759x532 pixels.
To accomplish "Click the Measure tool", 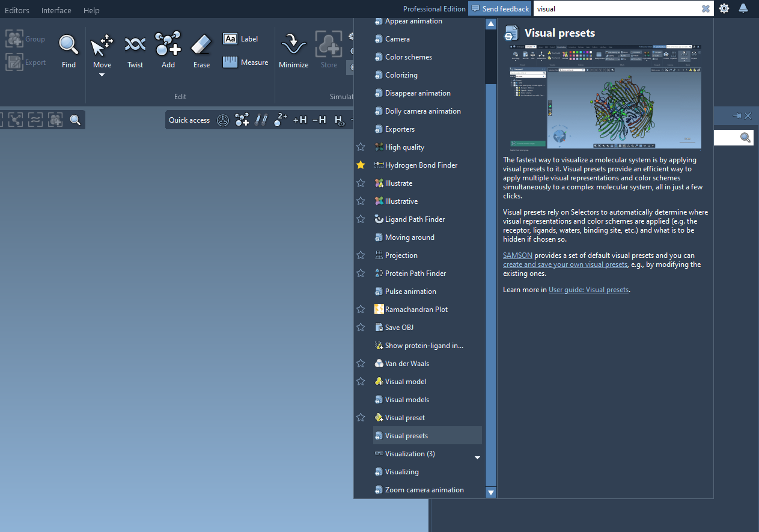I will click(x=246, y=62).
